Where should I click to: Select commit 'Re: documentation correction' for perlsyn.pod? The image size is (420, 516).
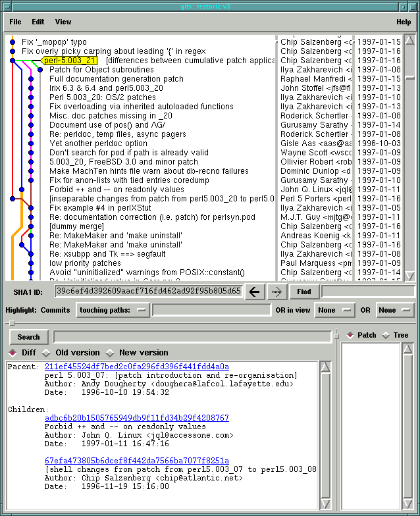(x=153, y=217)
